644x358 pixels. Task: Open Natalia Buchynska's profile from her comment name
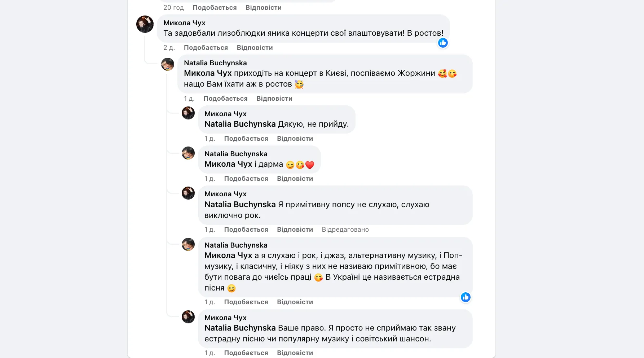(x=215, y=62)
